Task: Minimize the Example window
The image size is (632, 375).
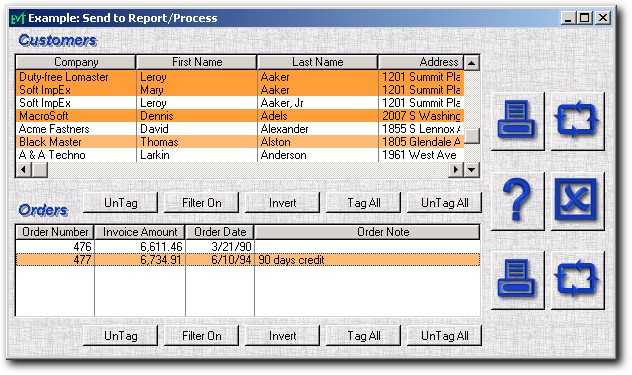Action: click(568, 18)
